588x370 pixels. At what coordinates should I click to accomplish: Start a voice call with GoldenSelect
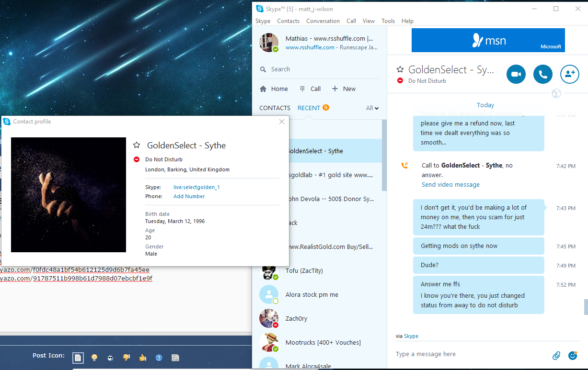[x=543, y=74]
